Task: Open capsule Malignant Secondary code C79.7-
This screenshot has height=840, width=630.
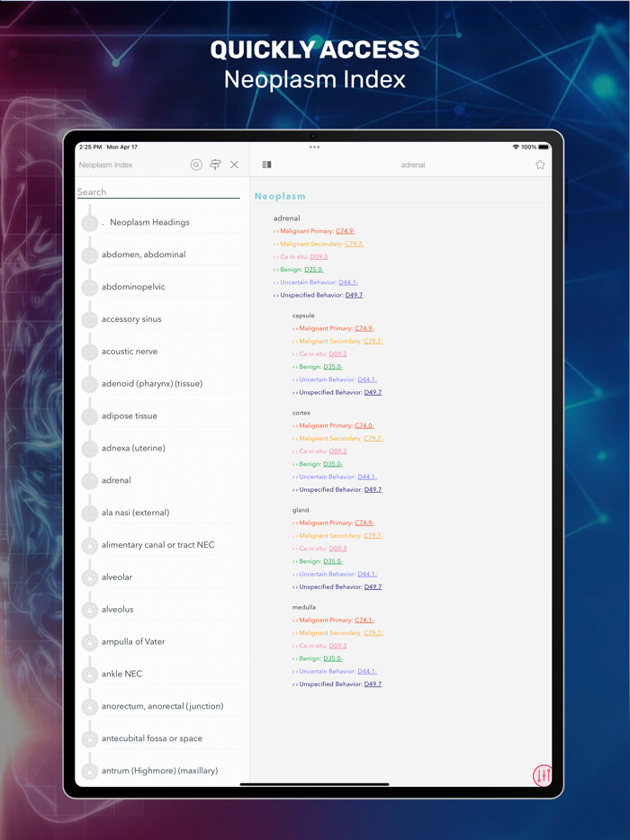Action: (373, 341)
